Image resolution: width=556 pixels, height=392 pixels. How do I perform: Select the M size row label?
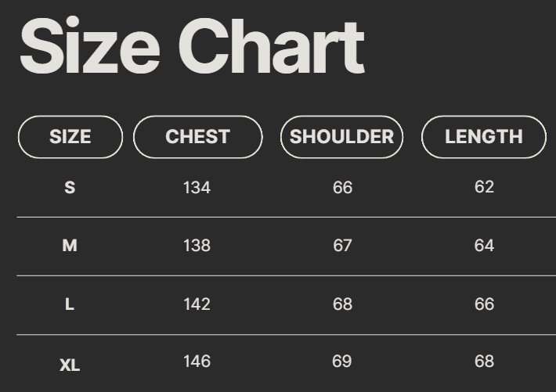click(x=70, y=246)
